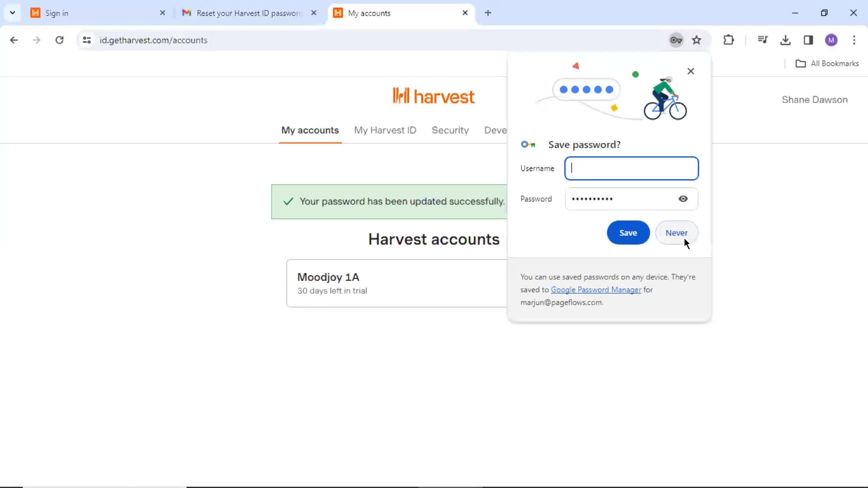Image resolution: width=868 pixels, height=488 pixels.
Task: Click Google Password Manager link
Action: coord(596,290)
